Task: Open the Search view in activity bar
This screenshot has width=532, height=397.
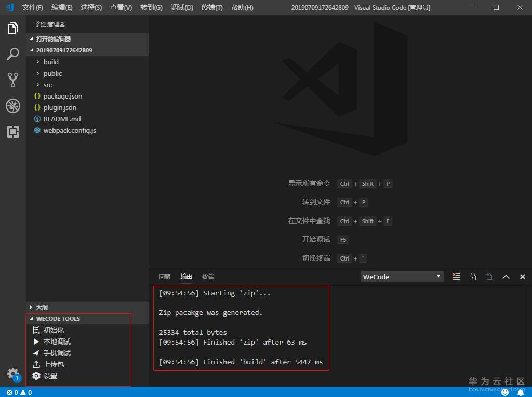Action: pyautogui.click(x=13, y=54)
